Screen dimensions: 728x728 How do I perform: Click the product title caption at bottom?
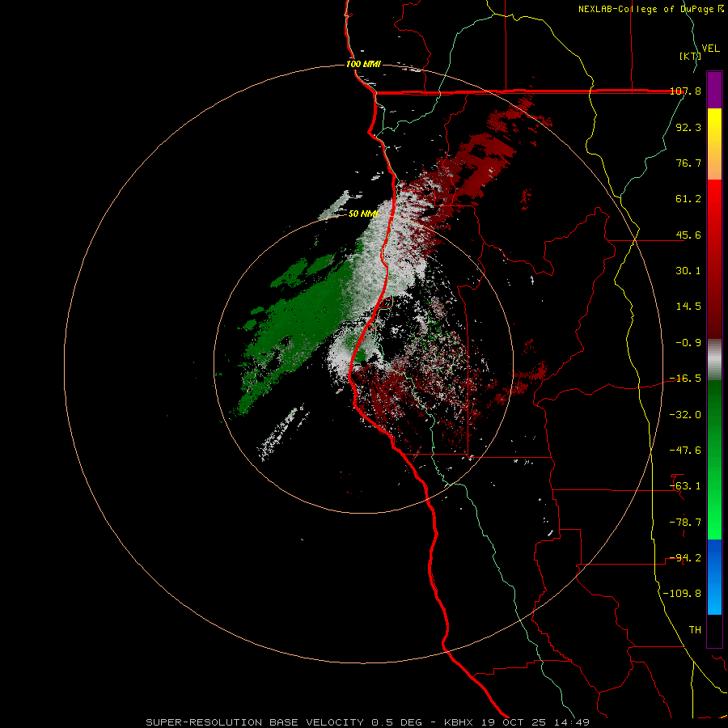(x=368, y=722)
